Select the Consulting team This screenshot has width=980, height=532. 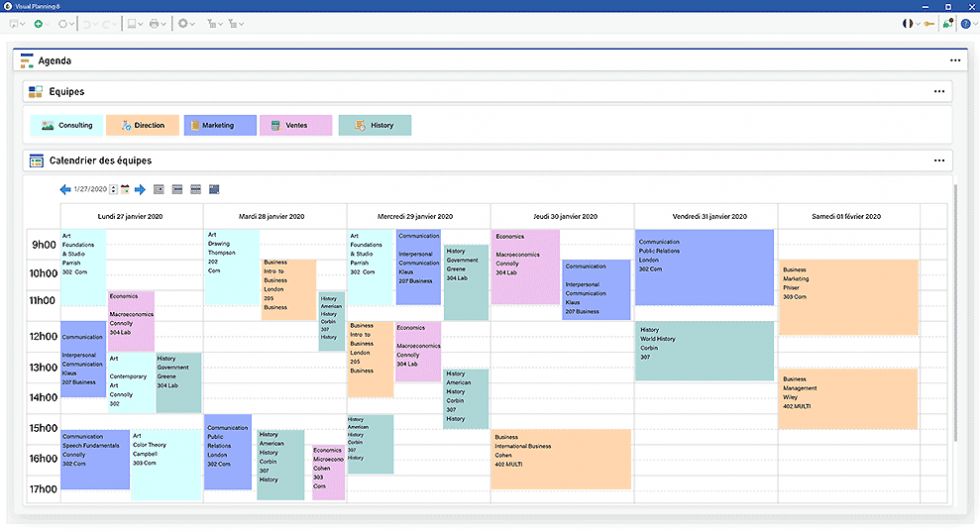tap(66, 125)
